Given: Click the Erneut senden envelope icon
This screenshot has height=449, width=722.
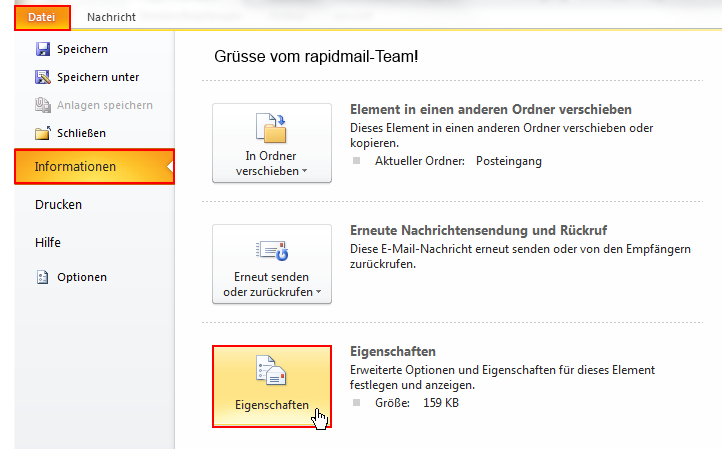Looking at the screenshot, I should (x=272, y=251).
